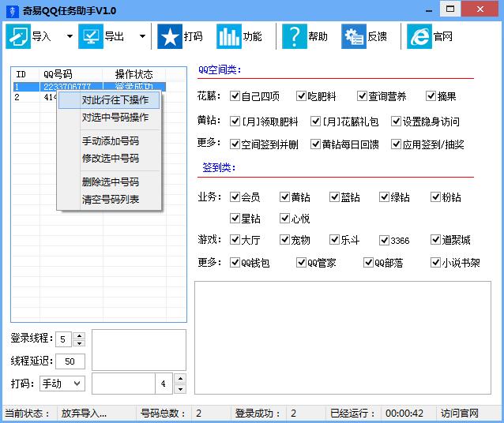Click the 导入 import toolbar icon
Screen dimensions: 504x423
[18, 37]
